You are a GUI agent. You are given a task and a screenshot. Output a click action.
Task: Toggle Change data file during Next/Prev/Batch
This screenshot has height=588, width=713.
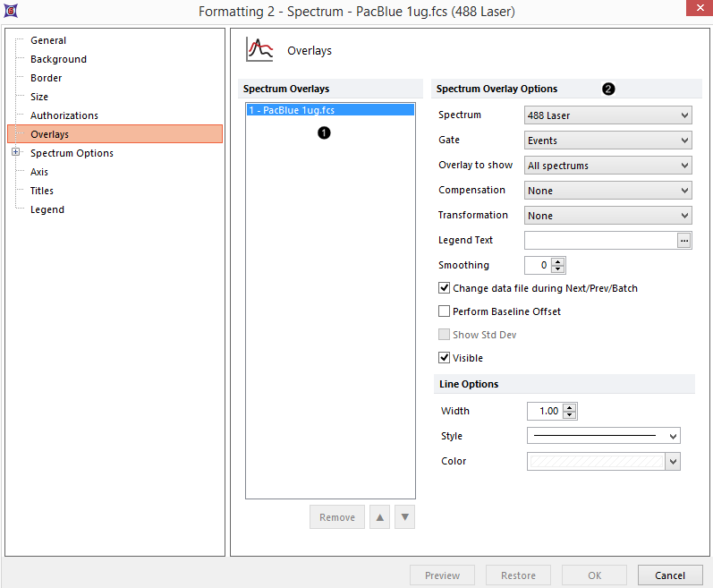coord(445,288)
